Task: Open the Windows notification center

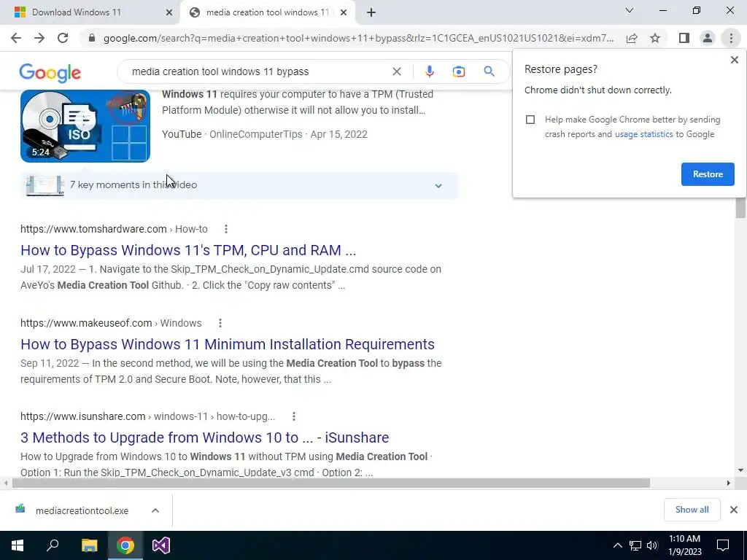Action: click(x=723, y=545)
